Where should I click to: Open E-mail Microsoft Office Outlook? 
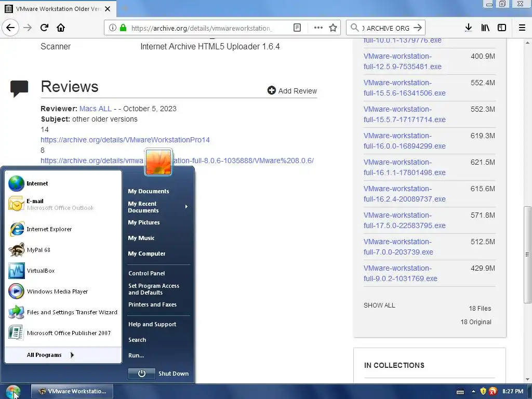coord(63,204)
